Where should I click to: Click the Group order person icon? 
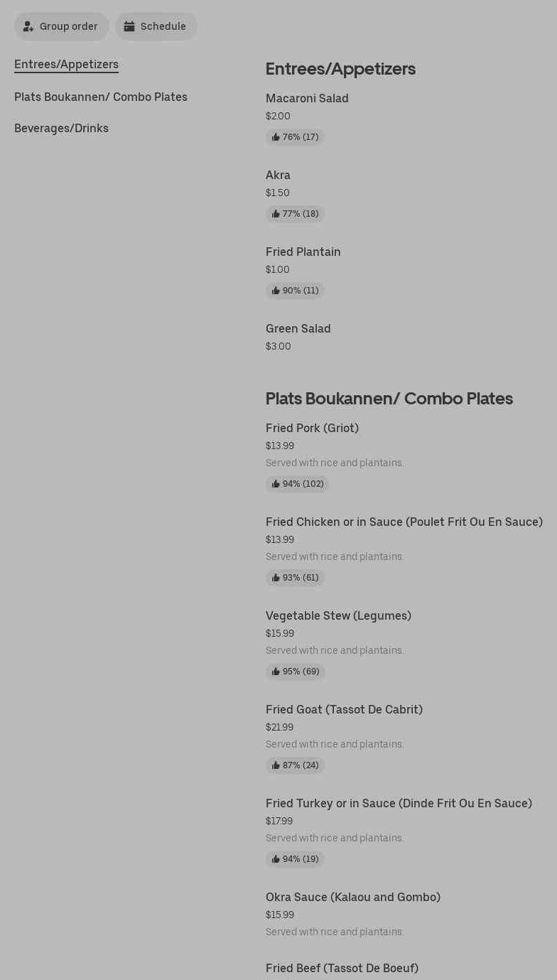click(x=28, y=27)
